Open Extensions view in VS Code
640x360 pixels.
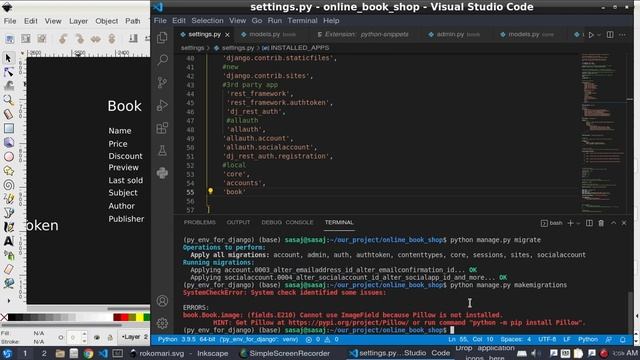pyautogui.click(x=162, y=128)
